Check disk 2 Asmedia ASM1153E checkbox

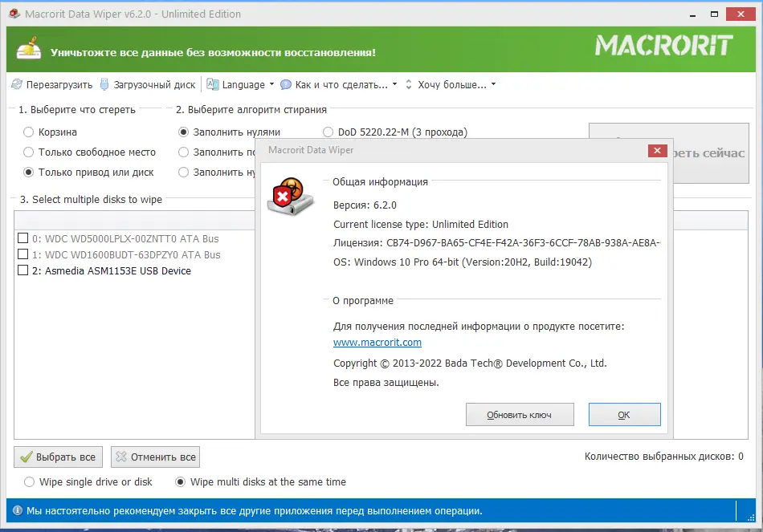[x=22, y=270]
